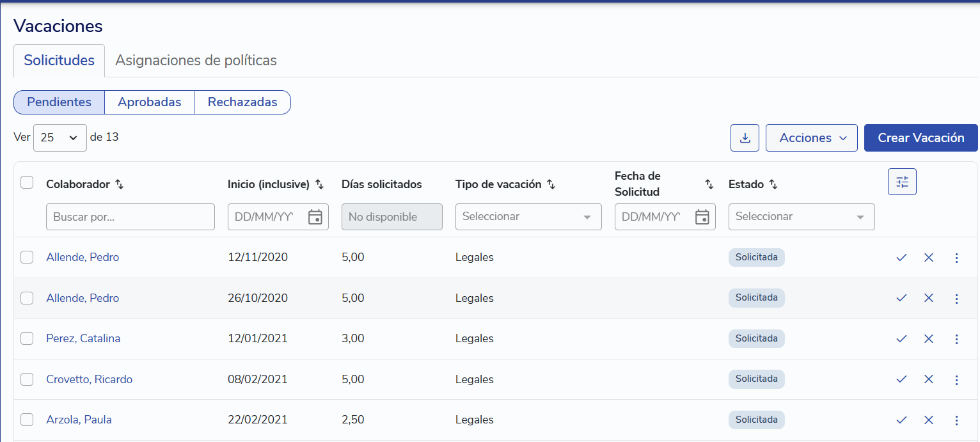Expand the Acciones dropdown
Image resolution: width=980 pixels, height=442 pixels.
tap(811, 138)
